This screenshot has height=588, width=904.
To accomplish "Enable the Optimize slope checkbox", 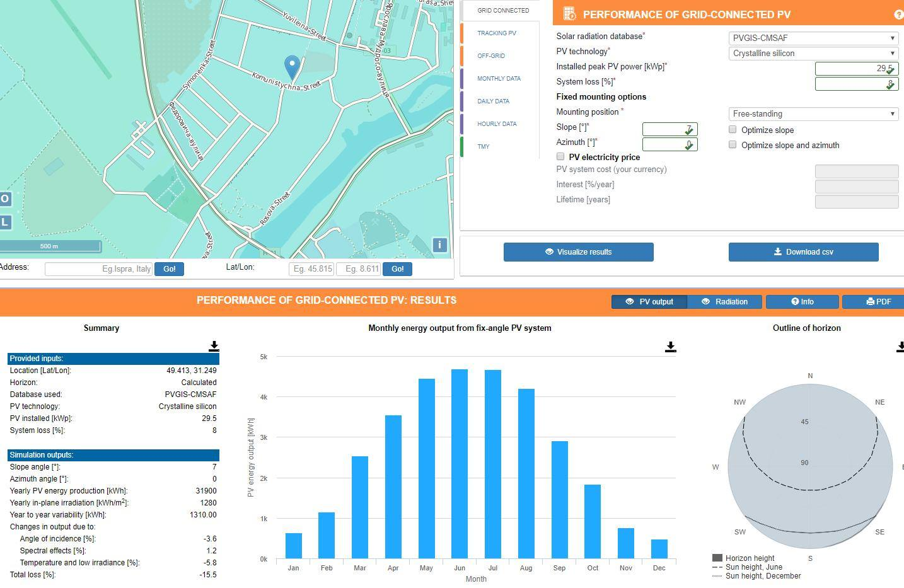I will (733, 129).
